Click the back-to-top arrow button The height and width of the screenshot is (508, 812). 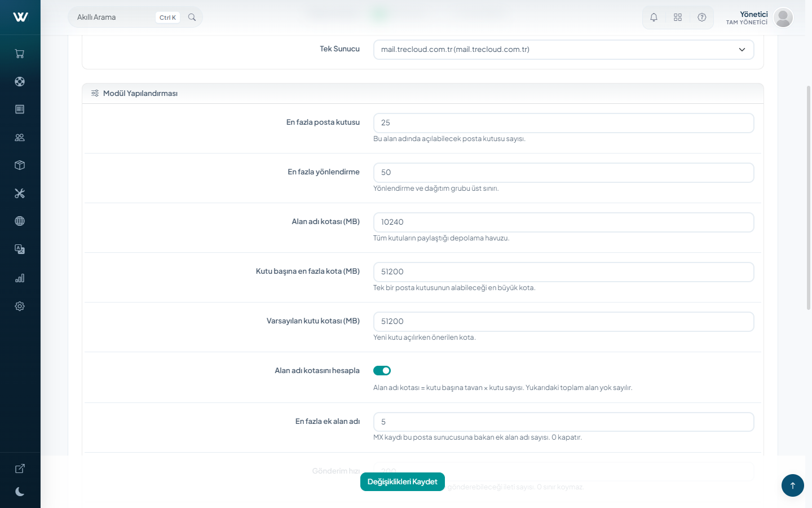pos(792,485)
